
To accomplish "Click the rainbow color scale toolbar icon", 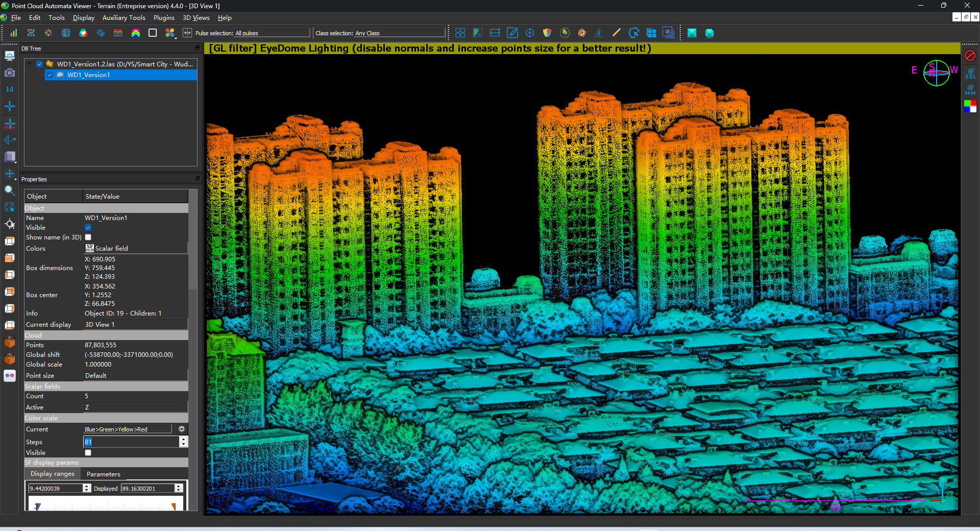I will point(135,33).
